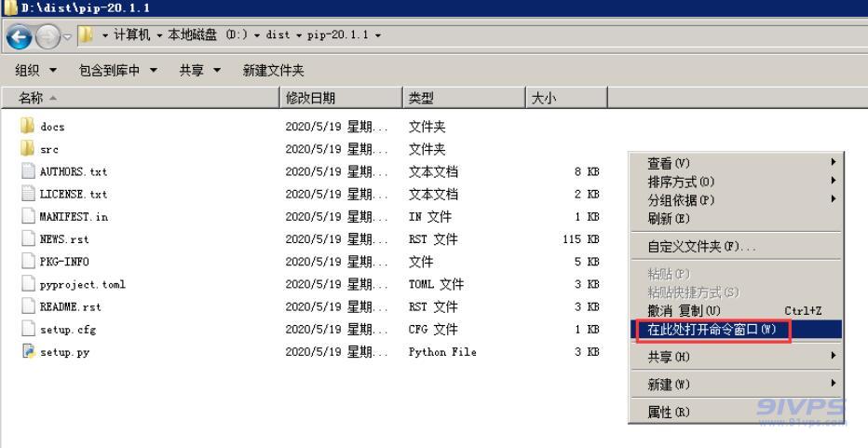Click the IN 文件 type cell
The height and width of the screenshot is (448, 868).
pyautogui.click(x=429, y=216)
